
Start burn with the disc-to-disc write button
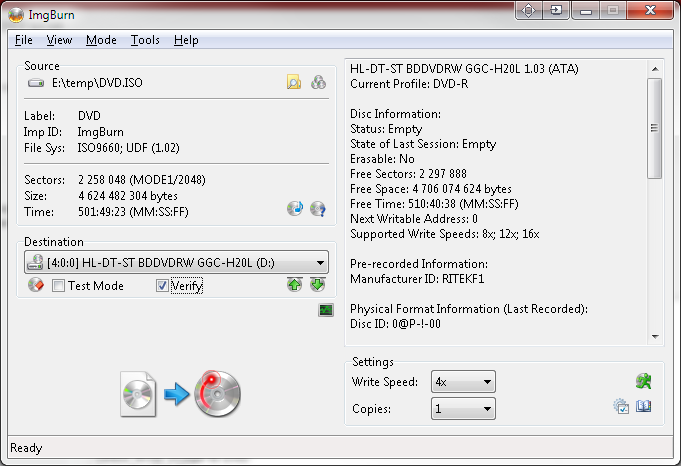click(180, 394)
